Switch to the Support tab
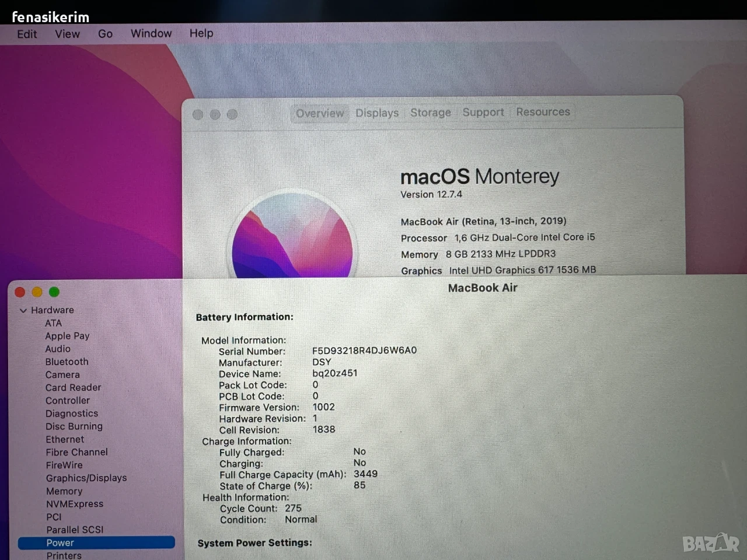 (x=483, y=112)
